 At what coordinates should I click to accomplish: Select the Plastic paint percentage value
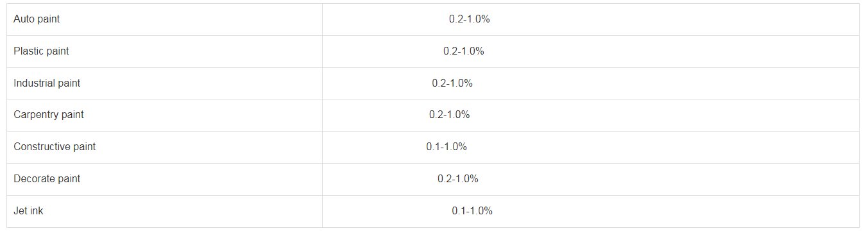pyautogui.click(x=464, y=51)
